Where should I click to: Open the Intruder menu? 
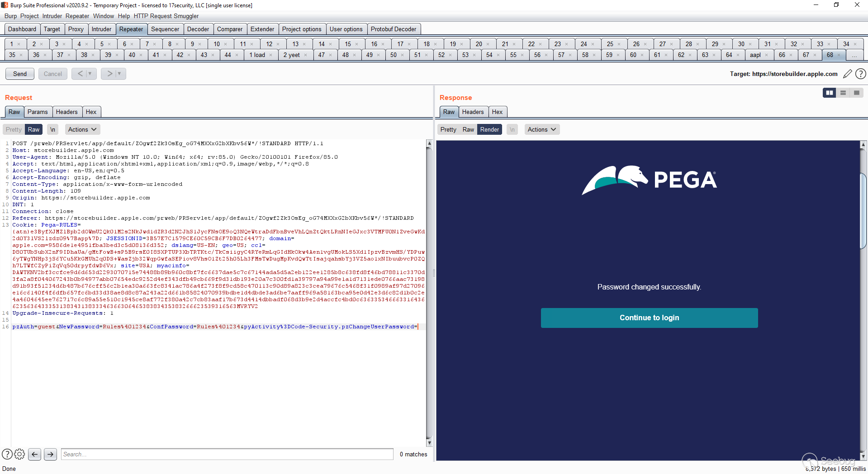[52, 16]
